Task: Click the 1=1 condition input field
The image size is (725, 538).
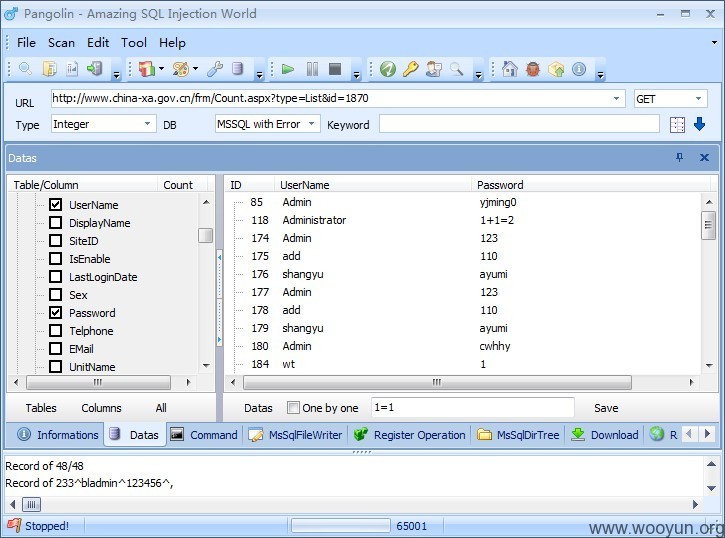Action: click(x=473, y=407)
